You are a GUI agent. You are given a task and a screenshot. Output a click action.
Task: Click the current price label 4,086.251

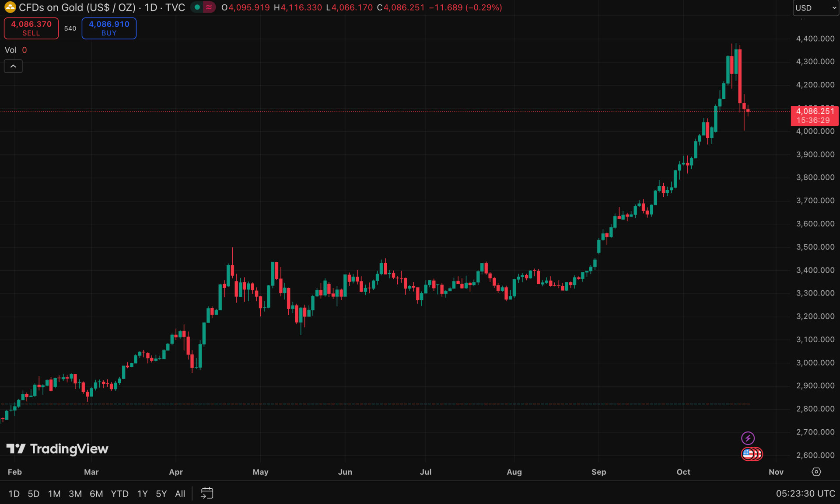tap(815, 111)
